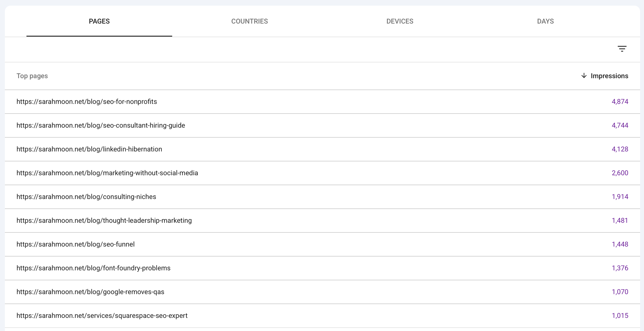Viewport: 644px width, 331px height.
Task: Switch to the Countries tab
Action: 249,21
